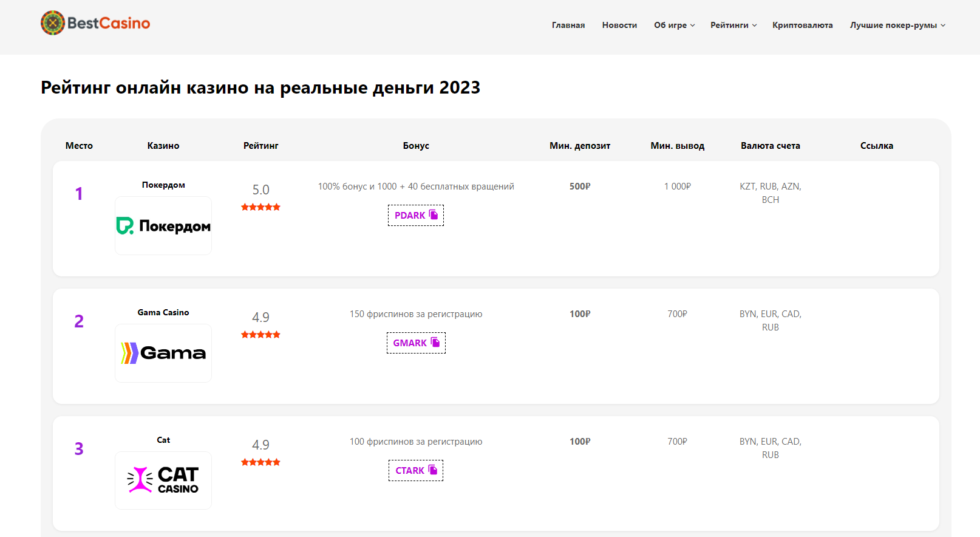
Task: Expand the Лучшие покер-румы dropdown
Action: [x=897, y=25]
